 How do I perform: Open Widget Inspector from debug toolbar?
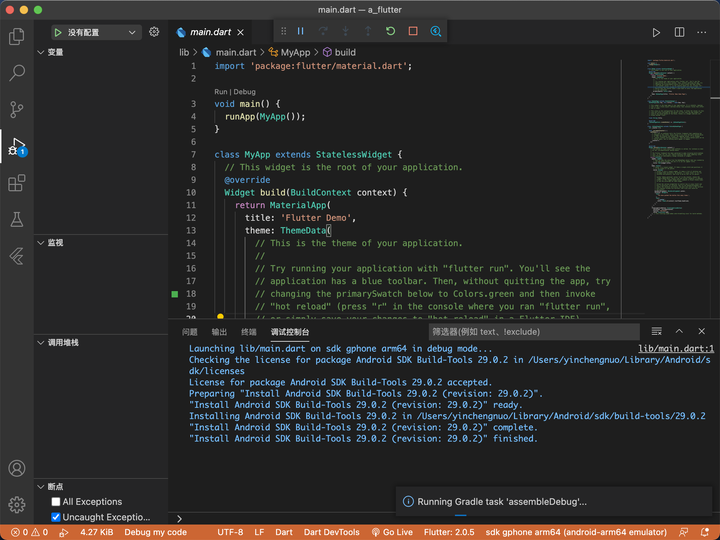[435, 31]
